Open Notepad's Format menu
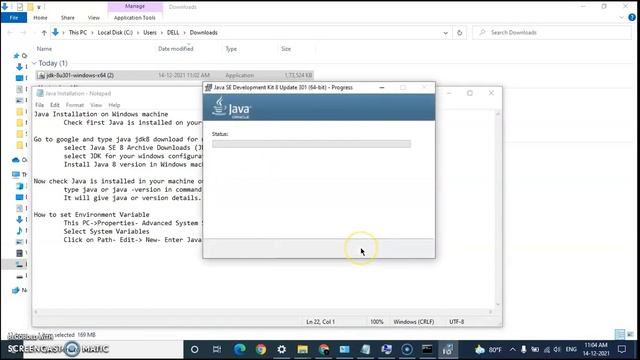This screenshot has width=640, height=360. 75,105
